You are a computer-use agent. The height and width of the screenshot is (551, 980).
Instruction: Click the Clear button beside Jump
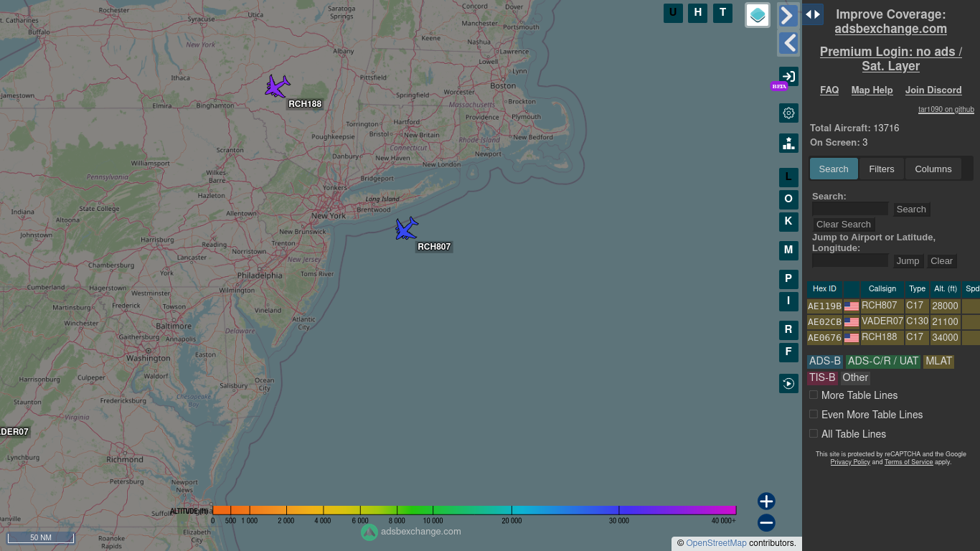(941, 261)
